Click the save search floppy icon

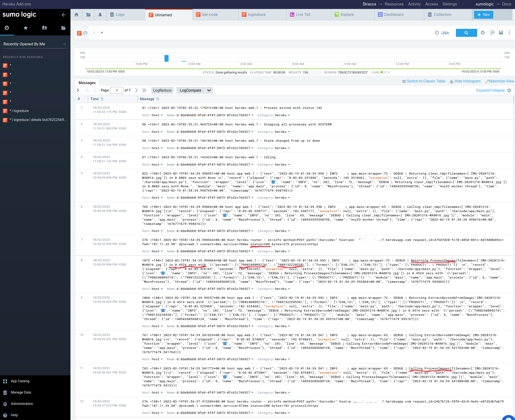click(501, 33)
